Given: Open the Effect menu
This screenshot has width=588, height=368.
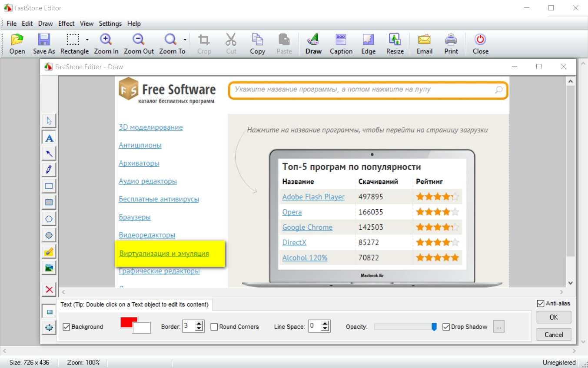Looking at the screenshot, I should click(x=66, y=23).
